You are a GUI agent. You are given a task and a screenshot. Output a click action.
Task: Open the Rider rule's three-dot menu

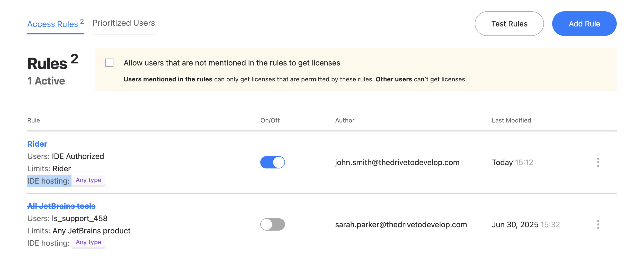coord(598,162)
